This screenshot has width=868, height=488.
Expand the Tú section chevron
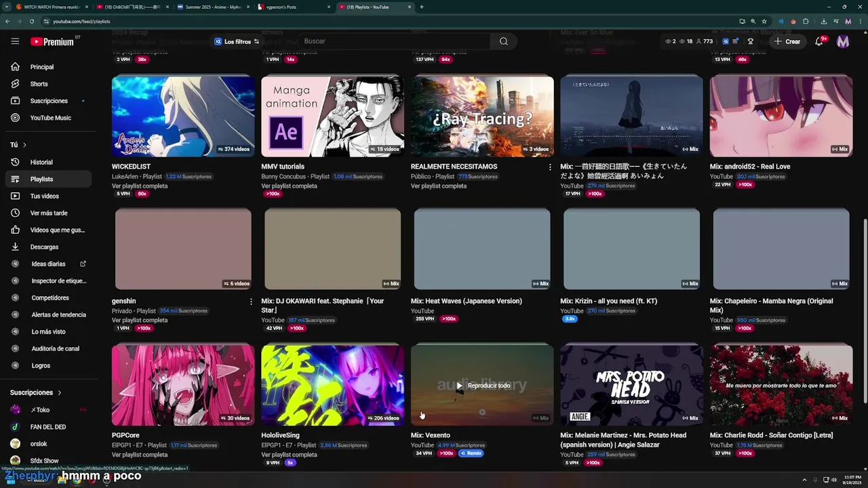[25, 145]
